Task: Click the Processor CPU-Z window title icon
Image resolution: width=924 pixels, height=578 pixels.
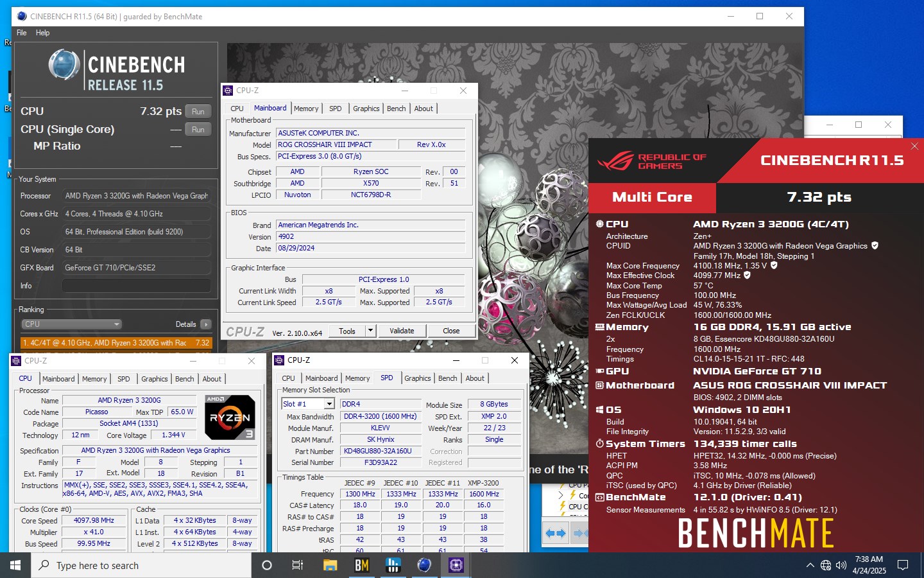Action: tap(17, 361)
